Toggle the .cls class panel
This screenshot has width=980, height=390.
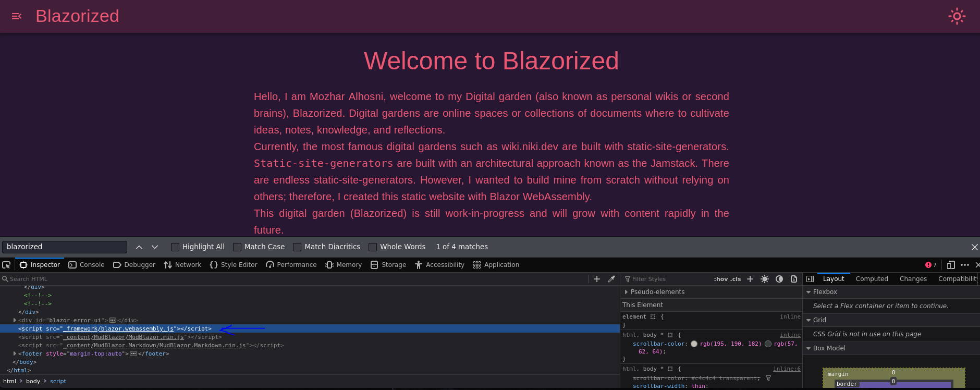pyautogui.click(x=736, y=279)
